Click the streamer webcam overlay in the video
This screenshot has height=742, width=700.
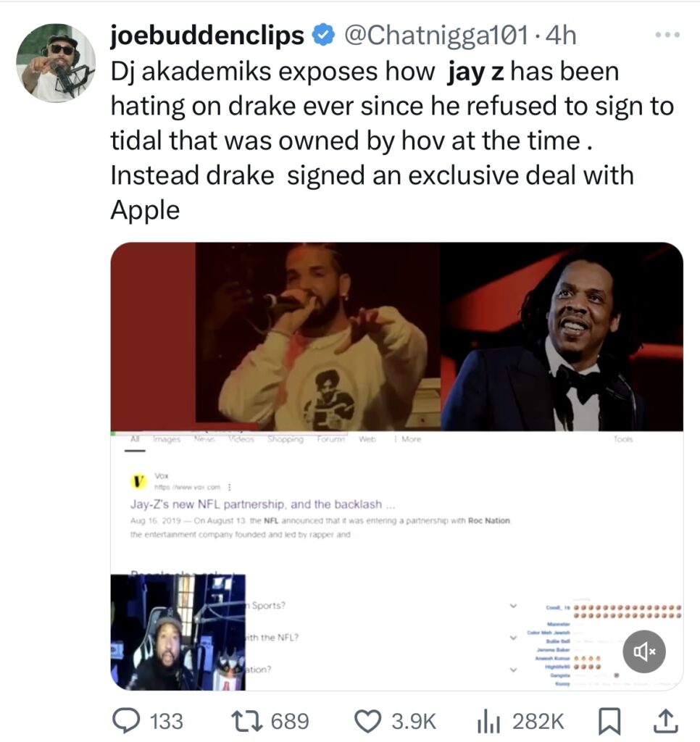pyautogui.click(x=178, y=632)
